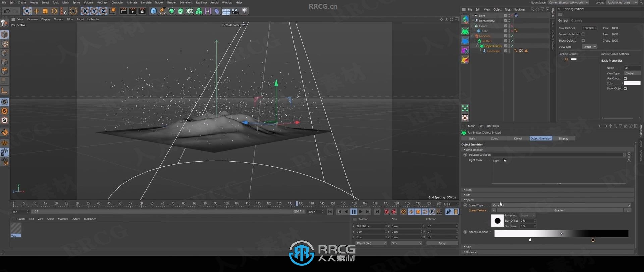This screenshot has width=644, height=272.
Task: Open the Speed Type dropdown
Action: 561,205
